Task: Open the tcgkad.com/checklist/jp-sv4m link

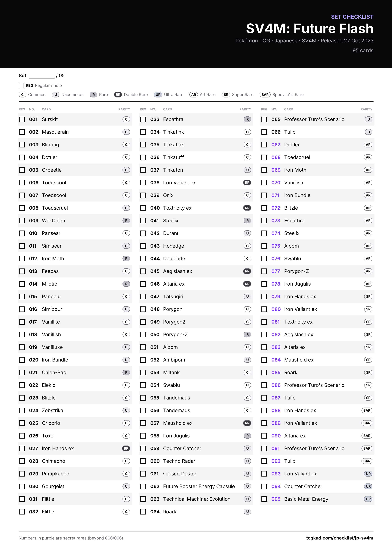Action: coord(340,538)
